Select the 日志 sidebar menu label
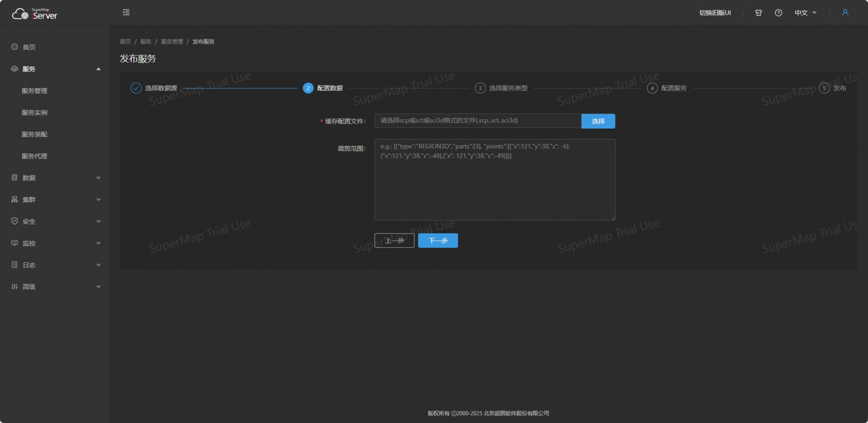 point(29,265)
